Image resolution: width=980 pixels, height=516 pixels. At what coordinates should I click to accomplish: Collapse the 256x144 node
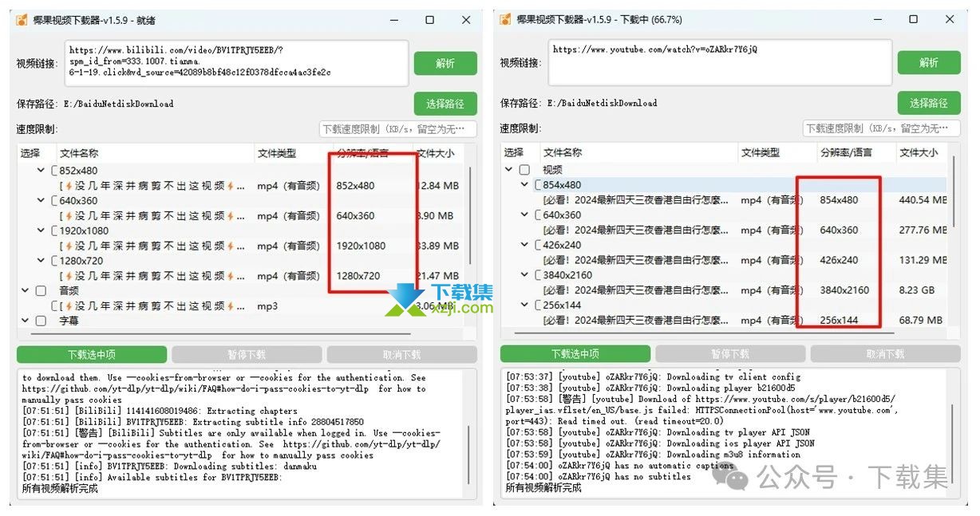(x=524, y=305)
